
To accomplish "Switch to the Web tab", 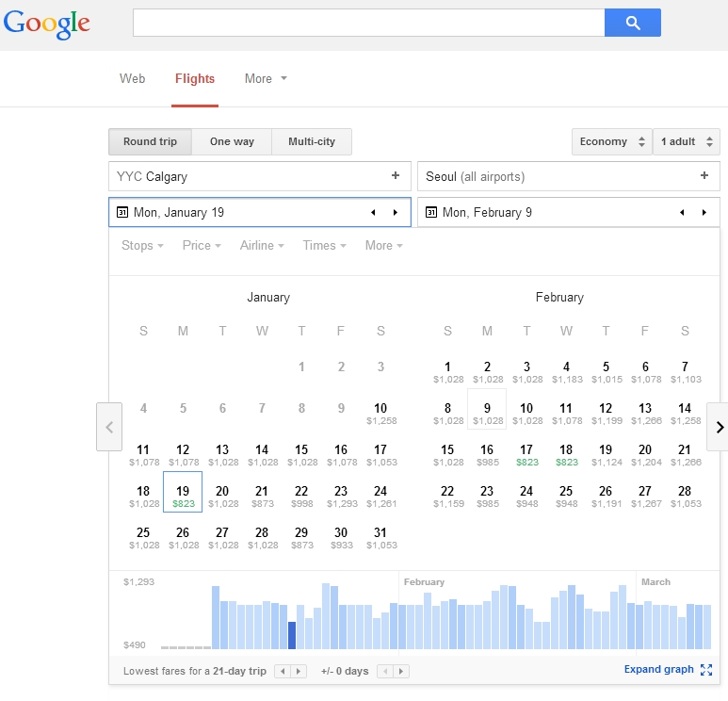I will [132, 79].
